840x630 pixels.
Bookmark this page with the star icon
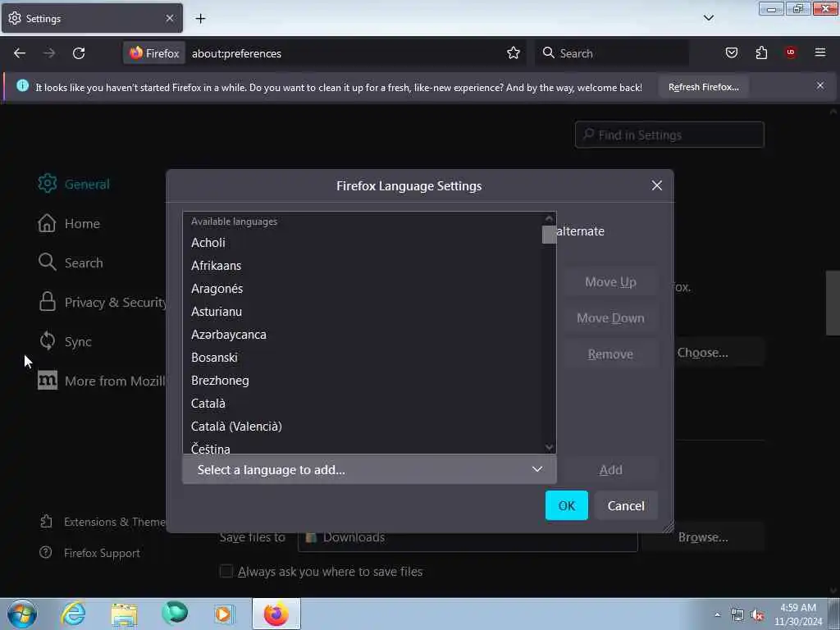(514, 53)
